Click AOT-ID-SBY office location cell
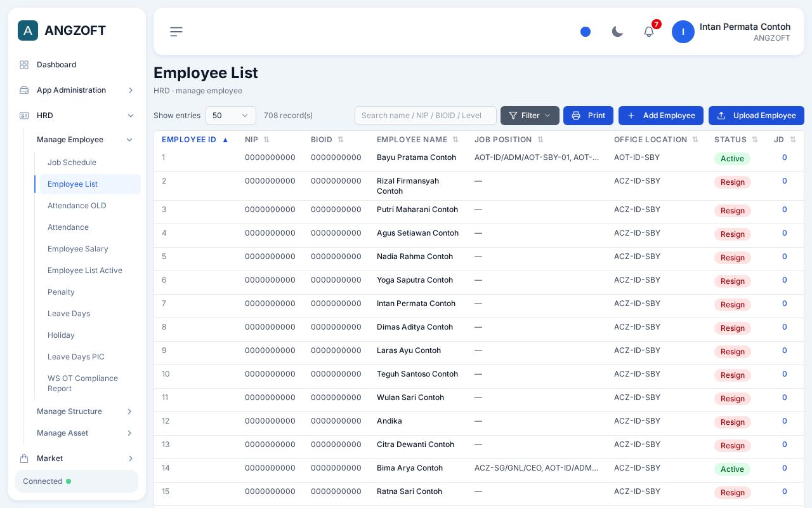This screenshot has height=508, width=812. pos(637,157)
